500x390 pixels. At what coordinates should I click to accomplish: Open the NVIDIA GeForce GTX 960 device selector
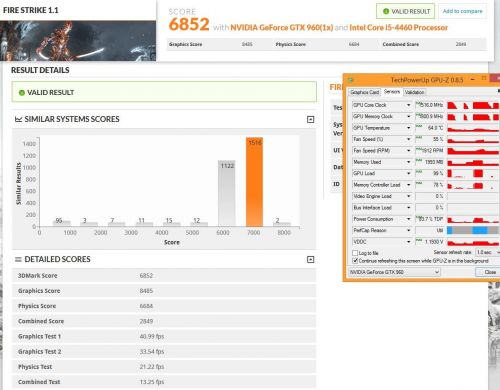[x=394, y=272]
